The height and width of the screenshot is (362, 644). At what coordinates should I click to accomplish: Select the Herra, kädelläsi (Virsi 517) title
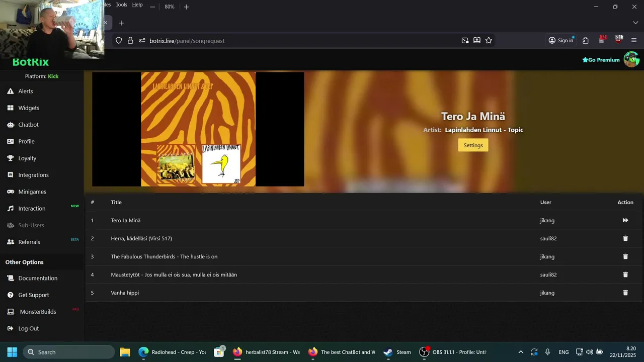pos(141,238)
